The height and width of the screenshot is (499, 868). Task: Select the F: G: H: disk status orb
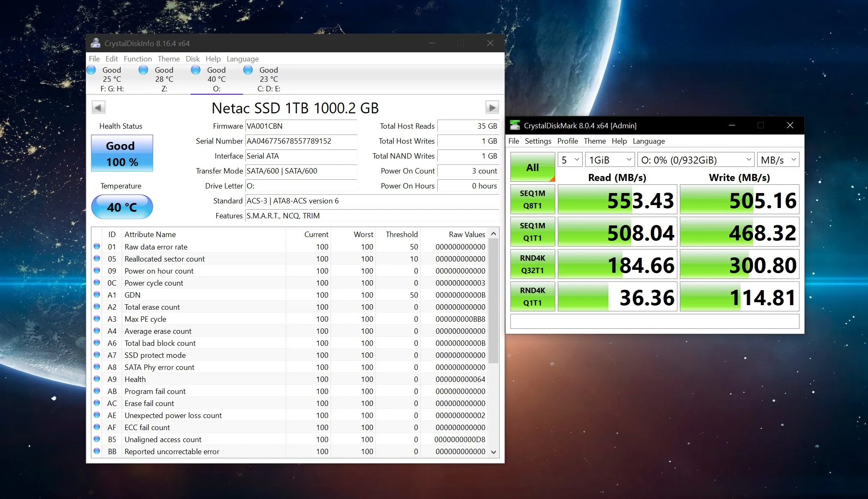91,70
